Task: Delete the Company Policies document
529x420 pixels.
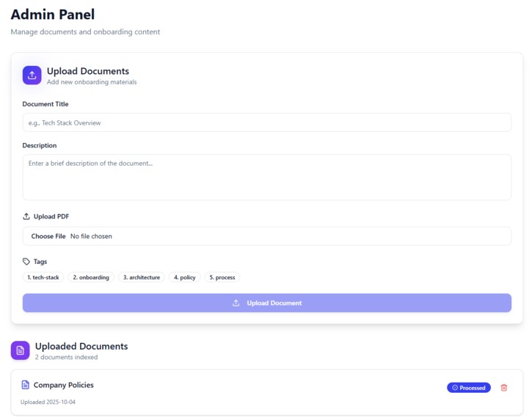Action: point(504,388)
